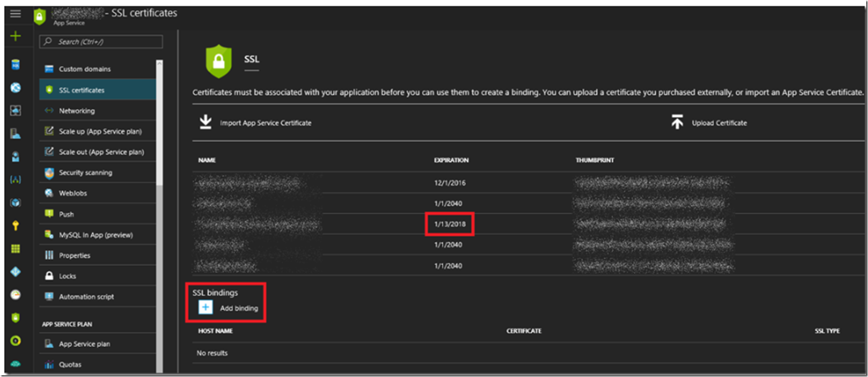
Task: Click the teal cloud icon at rail bottom
Action: (15, 364)
